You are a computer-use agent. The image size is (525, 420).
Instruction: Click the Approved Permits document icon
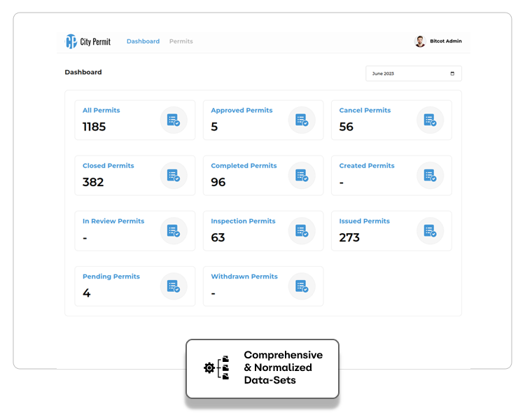(x=301, y=120)
